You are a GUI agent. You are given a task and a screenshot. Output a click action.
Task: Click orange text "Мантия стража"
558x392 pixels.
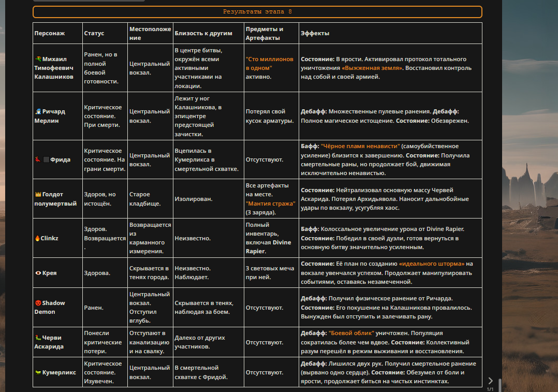click(x=270, y=204)
